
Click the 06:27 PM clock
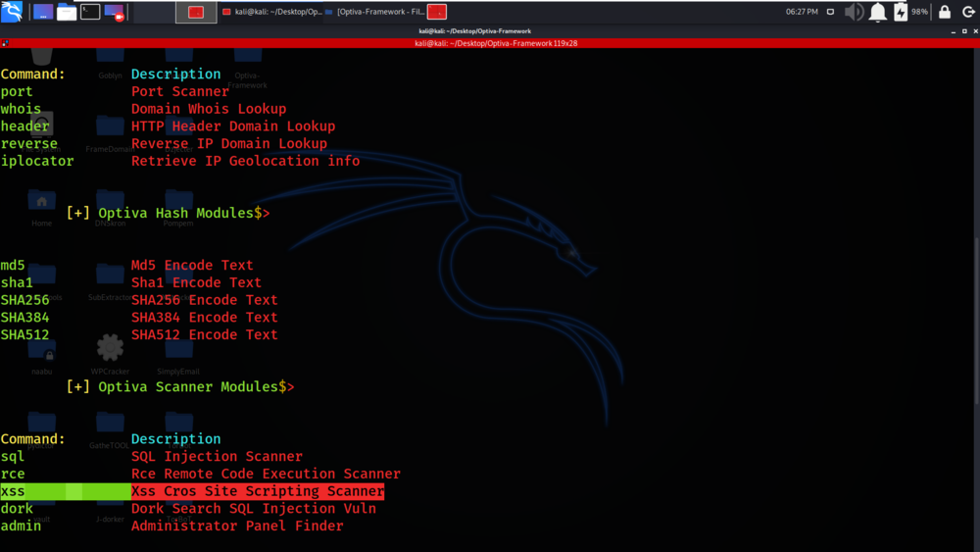(802, 12)
